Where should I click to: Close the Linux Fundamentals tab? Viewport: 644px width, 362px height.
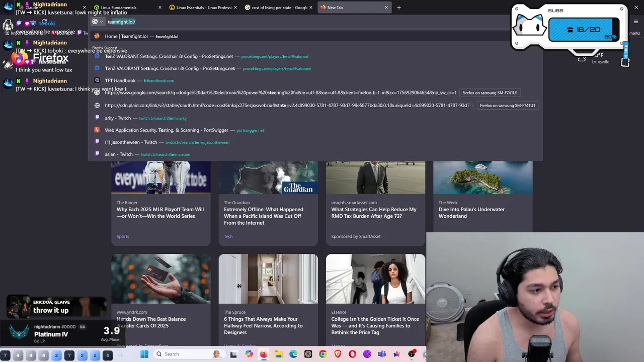pyautogui.click(x=160, y=8)
